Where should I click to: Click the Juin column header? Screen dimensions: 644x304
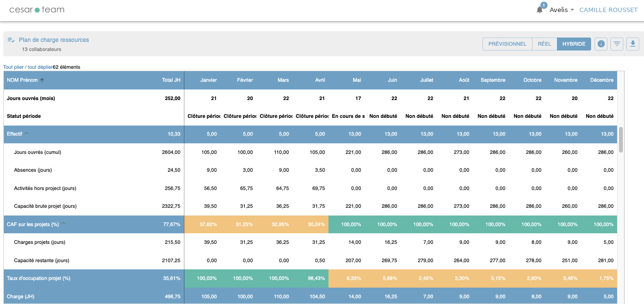[x=392, y=80]
